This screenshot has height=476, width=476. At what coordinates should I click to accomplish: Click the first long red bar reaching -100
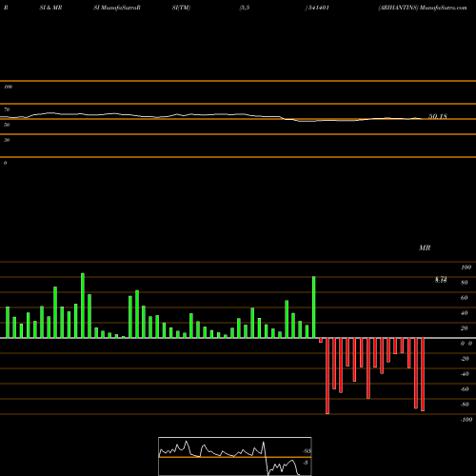[327, 376]
